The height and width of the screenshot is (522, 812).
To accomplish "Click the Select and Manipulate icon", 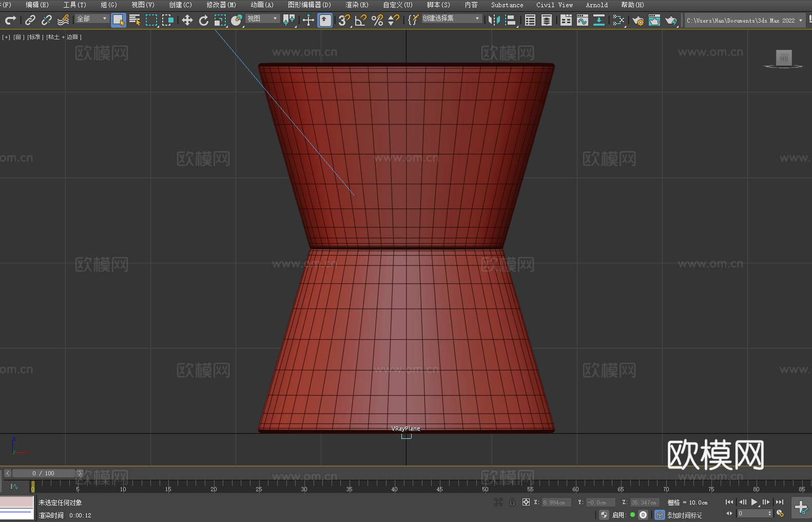I will pyautogui.click(x=308, y=20).
